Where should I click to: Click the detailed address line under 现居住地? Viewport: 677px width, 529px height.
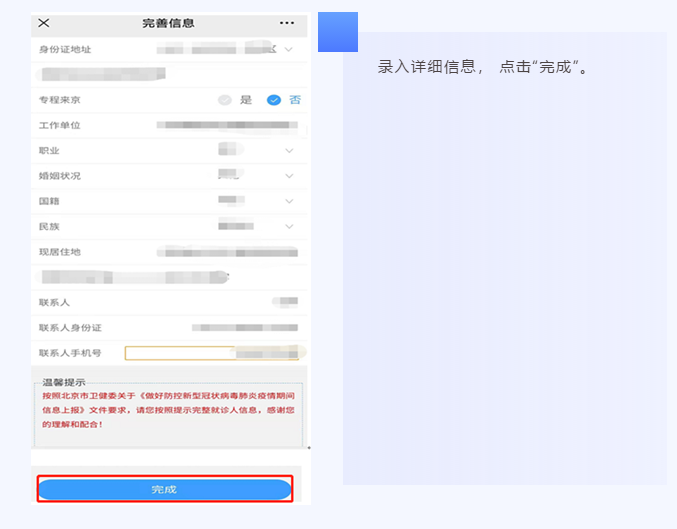132,277
